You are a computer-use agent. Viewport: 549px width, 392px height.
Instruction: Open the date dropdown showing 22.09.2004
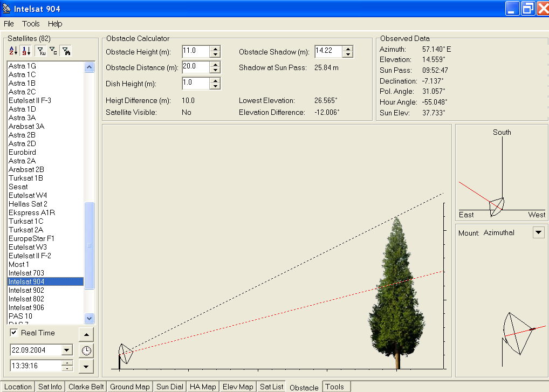pyautogui.click(x=66, y=349)
